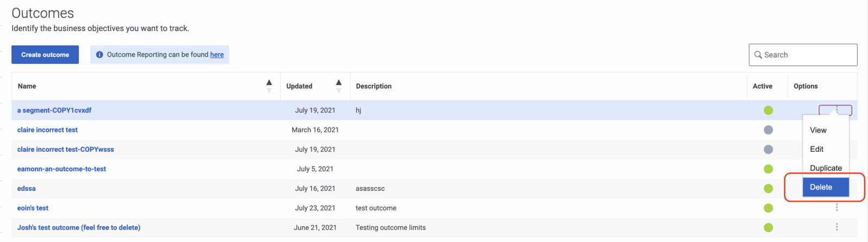Click the Description column header
The height and width of the screenshot is (242, 868).
pos(374,86)
